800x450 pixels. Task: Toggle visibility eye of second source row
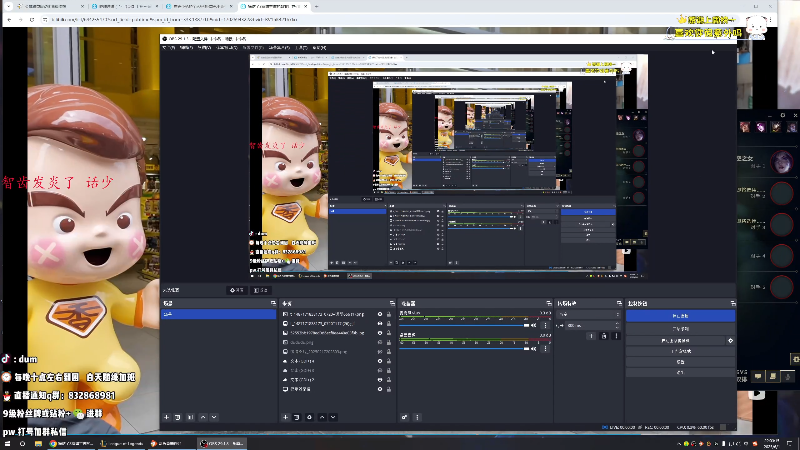[x=380, y=323]
